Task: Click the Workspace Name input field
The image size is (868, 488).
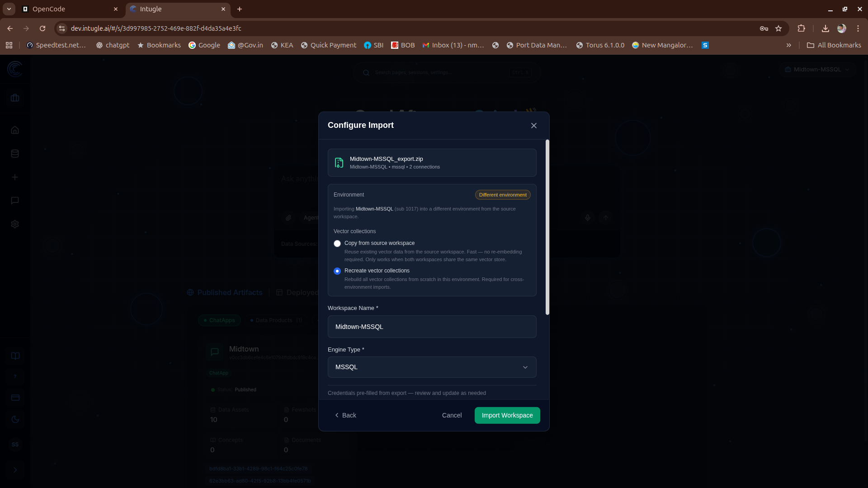Action: [x=432, y=327]
